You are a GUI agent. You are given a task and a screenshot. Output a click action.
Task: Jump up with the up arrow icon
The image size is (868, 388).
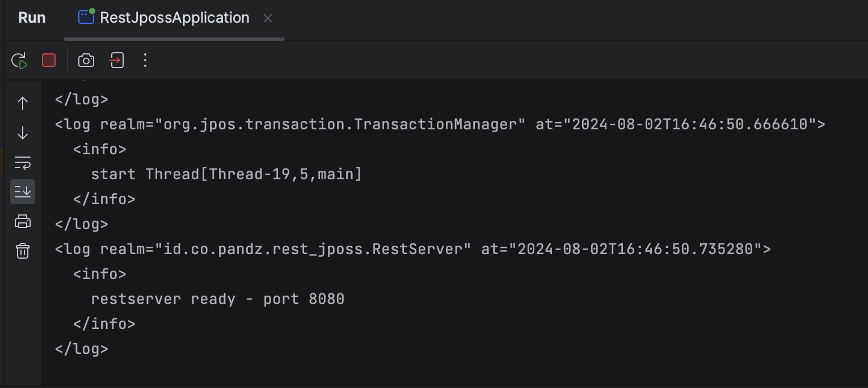click(23, 103)
